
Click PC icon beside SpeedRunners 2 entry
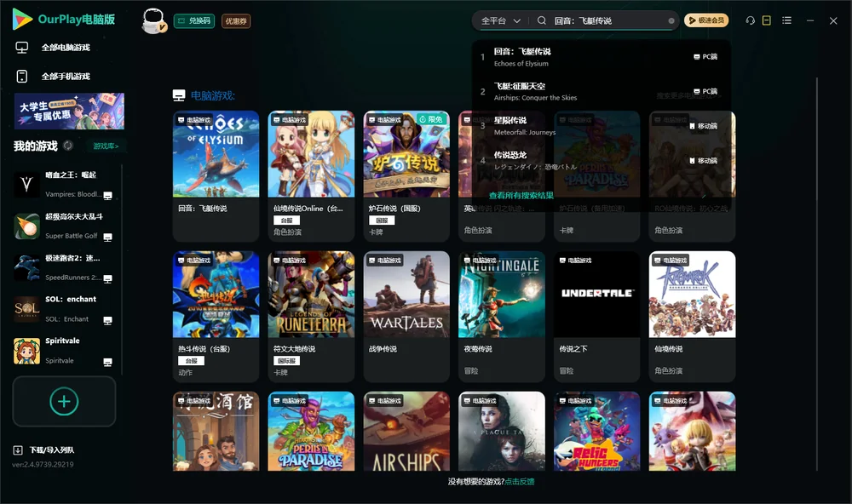pyautogui.click(x=107, y=279)
